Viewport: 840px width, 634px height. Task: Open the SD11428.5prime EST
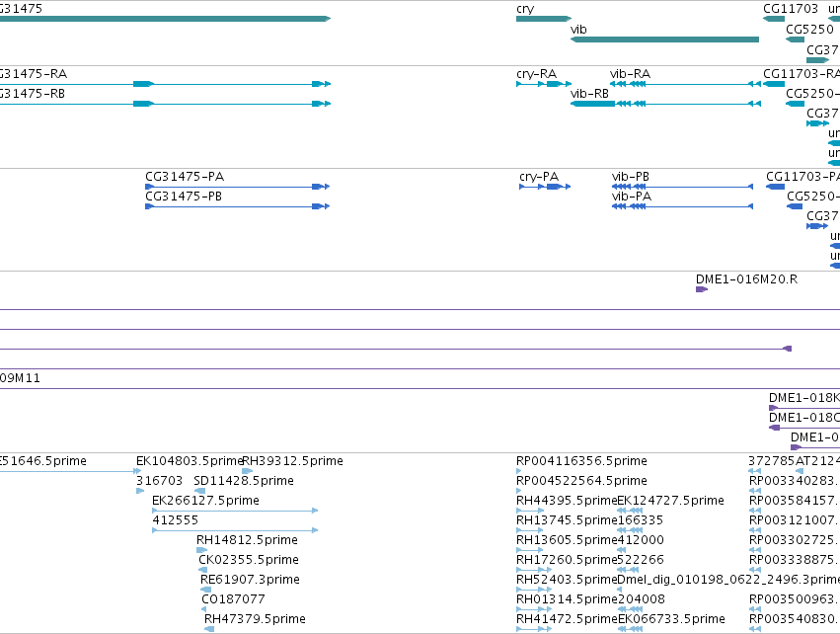(x=199, y=491)
